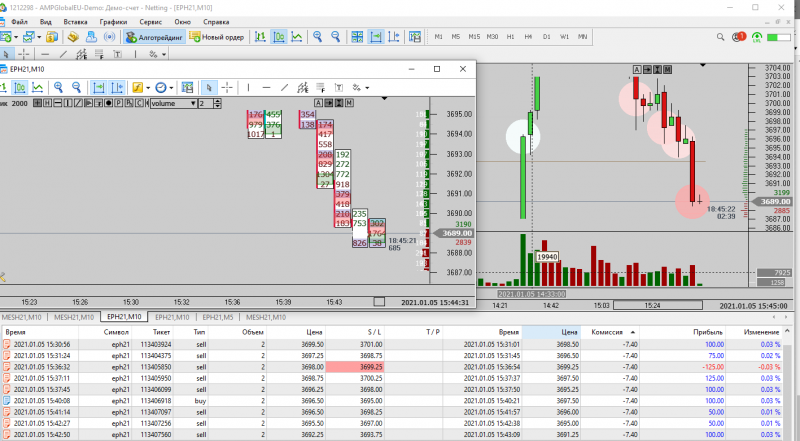800x441 pixels.
Task: Expand timeframe dropdown arrow in EPH21,M10 window
Action: (171, 87)
